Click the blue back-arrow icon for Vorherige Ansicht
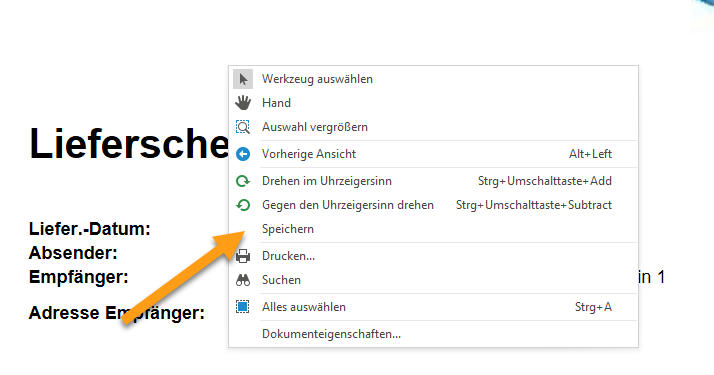The width and height of the screenshot is (714, 375). click(x=243, y=154)
